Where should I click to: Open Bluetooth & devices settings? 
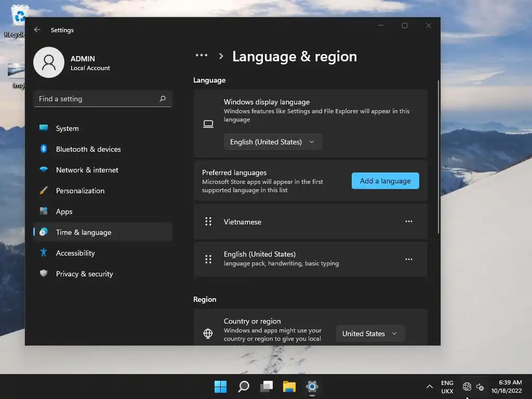(x=103, y=149)
